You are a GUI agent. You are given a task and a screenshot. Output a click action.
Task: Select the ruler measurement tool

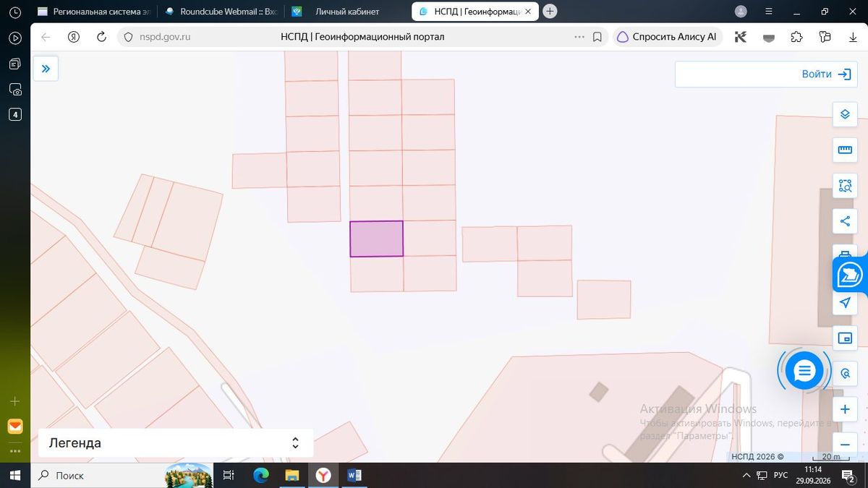tap(845, 150)
